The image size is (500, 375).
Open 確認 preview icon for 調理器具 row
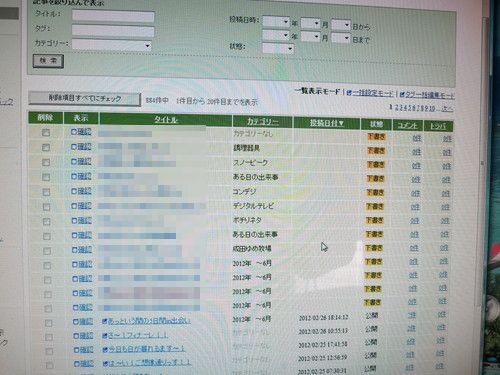(74, 147)
